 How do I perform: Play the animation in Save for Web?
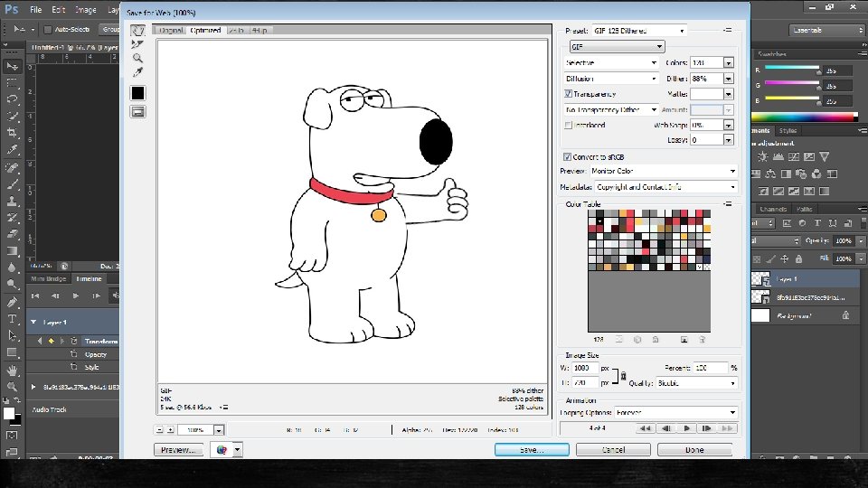(x=686, y=428)
